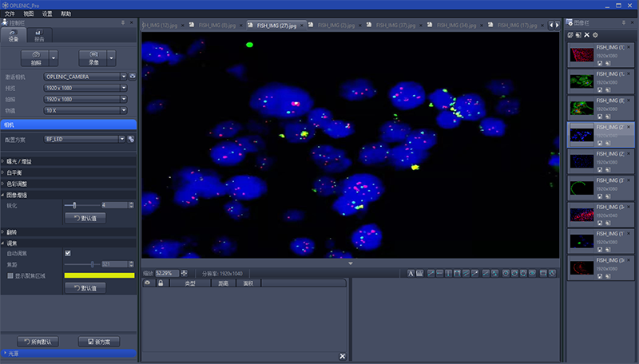Viewport: 639px width, 364px height.
Task: Click the fit-to-window icon next to zoom
Action: point(185,273)
